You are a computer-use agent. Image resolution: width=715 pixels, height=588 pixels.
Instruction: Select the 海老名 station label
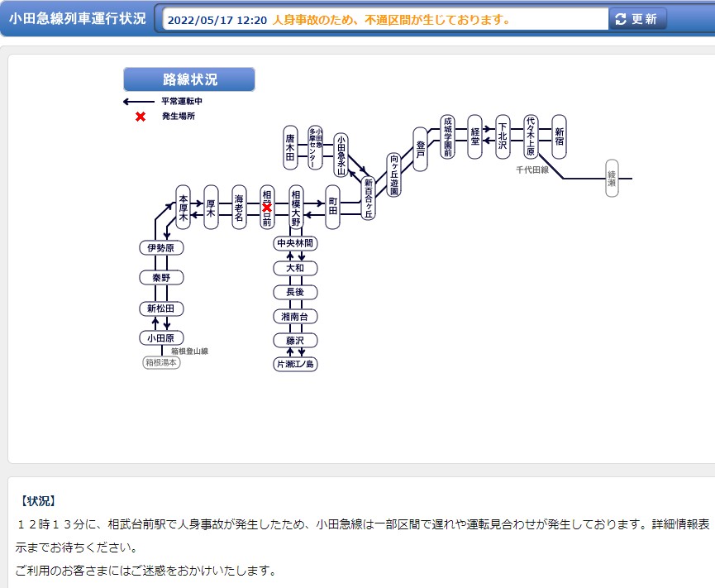click(239, 207)
